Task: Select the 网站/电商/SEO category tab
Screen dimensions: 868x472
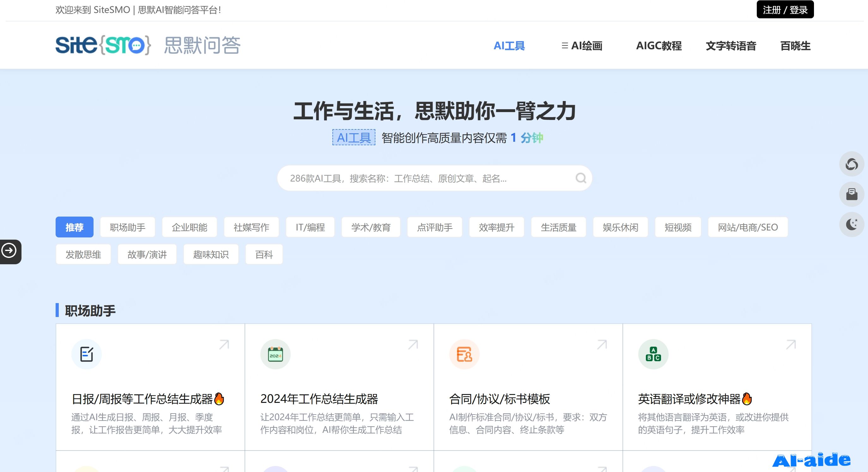Action: point(748,227)
